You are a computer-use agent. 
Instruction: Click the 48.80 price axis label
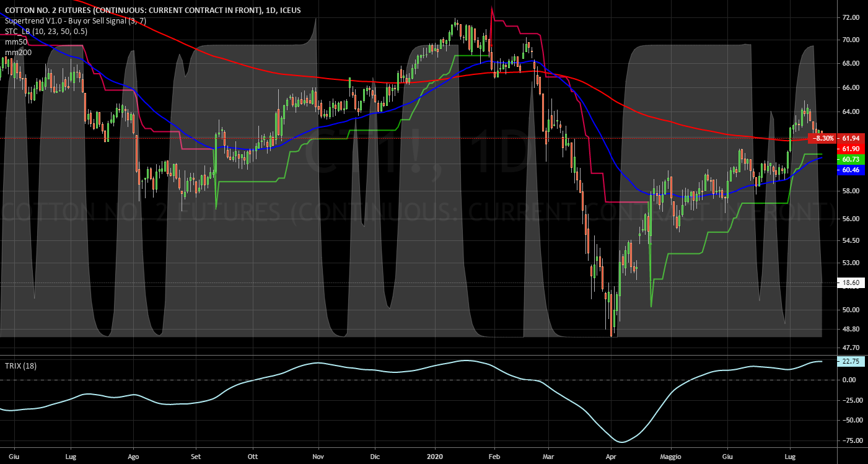click(850, 330)
